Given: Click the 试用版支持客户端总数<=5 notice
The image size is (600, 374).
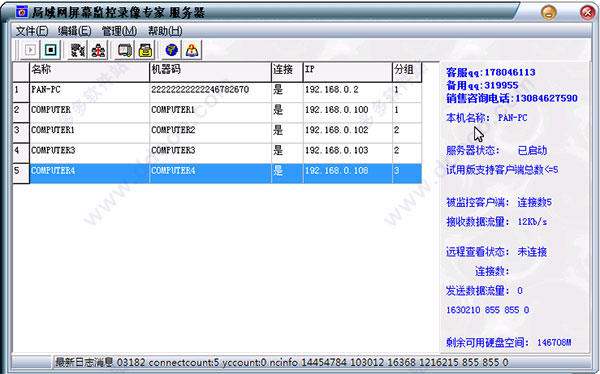Looking at the screenshot, I should (x=502, y=170).
